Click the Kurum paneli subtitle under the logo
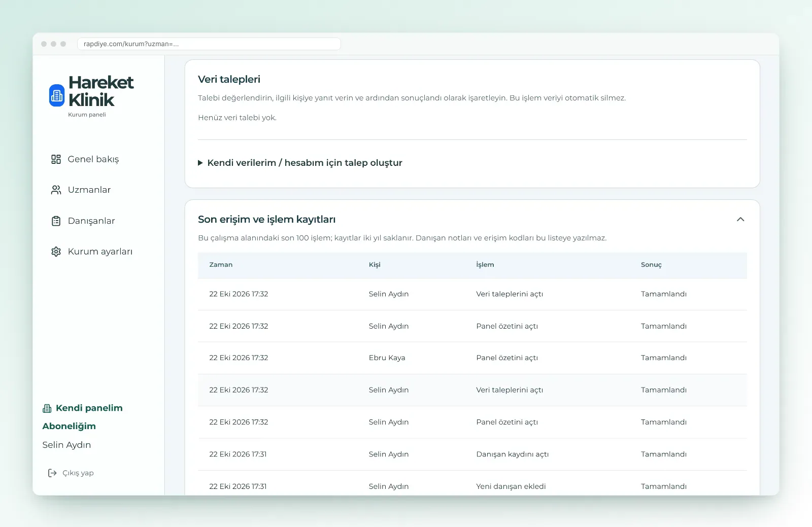Screen dimensions: 812x527 pyautogui.click(x=87, y=115)
